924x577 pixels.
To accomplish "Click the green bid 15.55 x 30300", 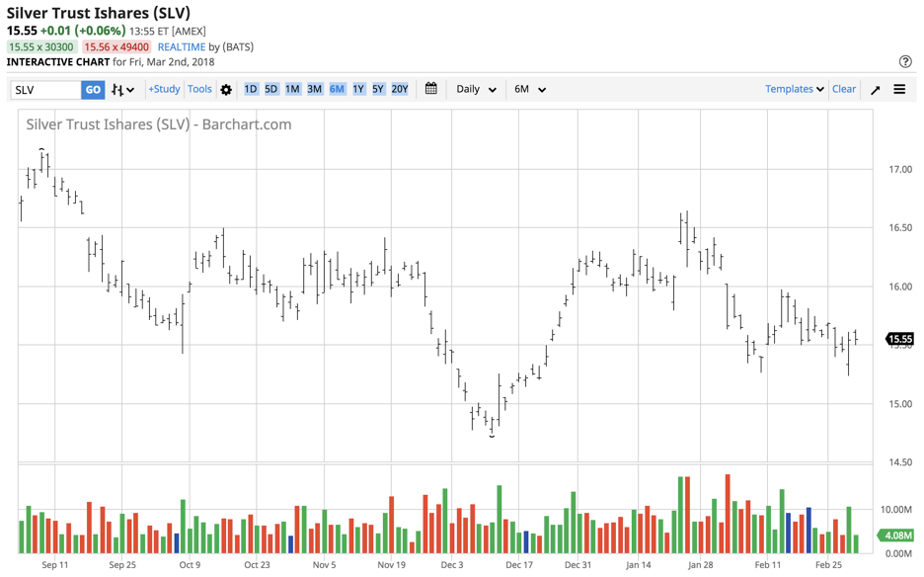I will [41, 46].
